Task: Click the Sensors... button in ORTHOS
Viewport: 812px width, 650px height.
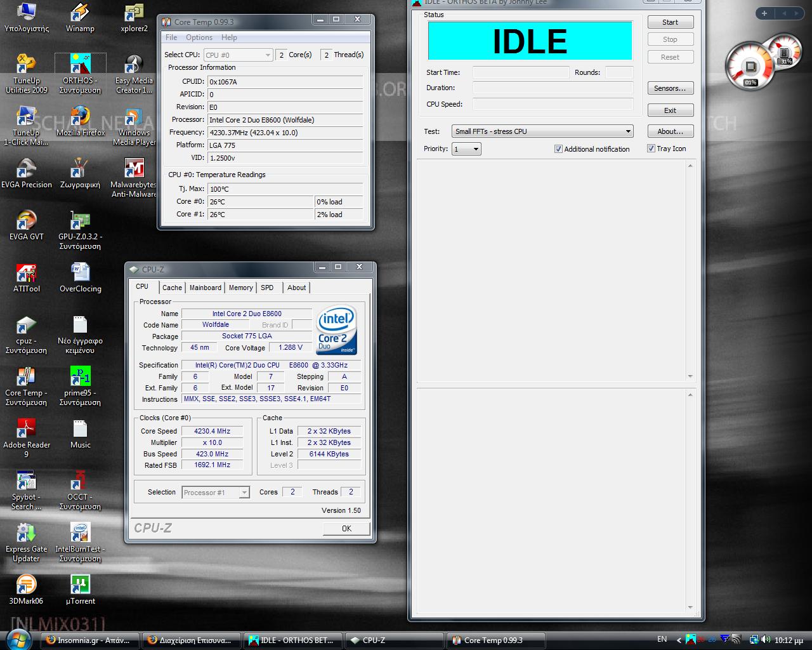Action: click(x=670, y=88)
